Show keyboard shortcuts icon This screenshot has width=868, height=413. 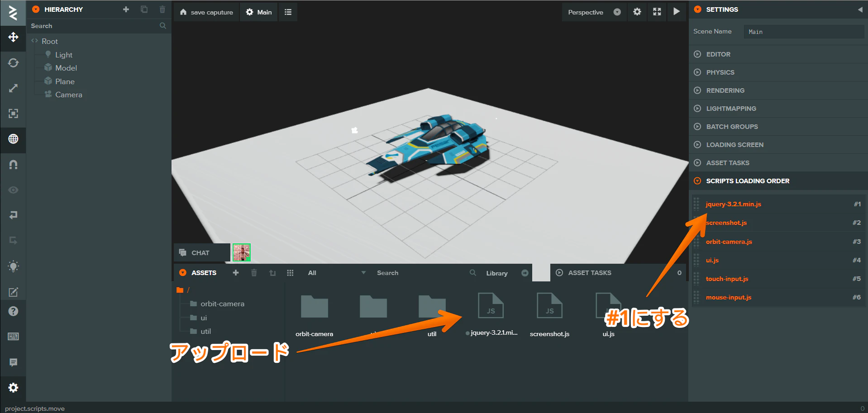pos(13,337)
